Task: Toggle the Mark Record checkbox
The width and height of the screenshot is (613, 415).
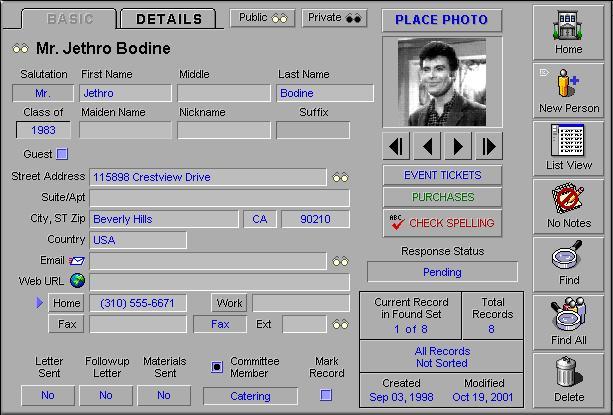Action: pos(326,395)
